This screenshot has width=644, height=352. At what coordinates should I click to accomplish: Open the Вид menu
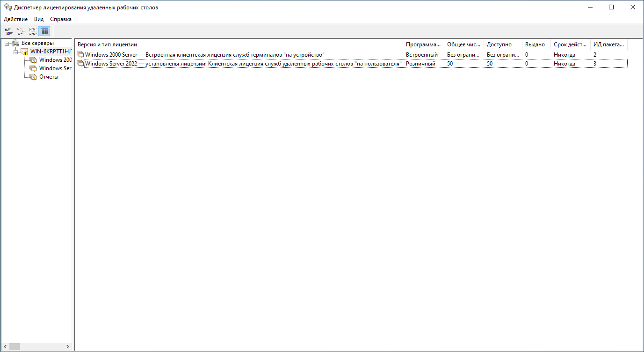[39, 19]
